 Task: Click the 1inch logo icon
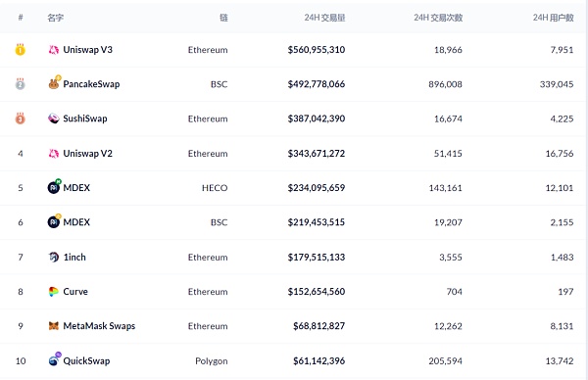point(54,257)
